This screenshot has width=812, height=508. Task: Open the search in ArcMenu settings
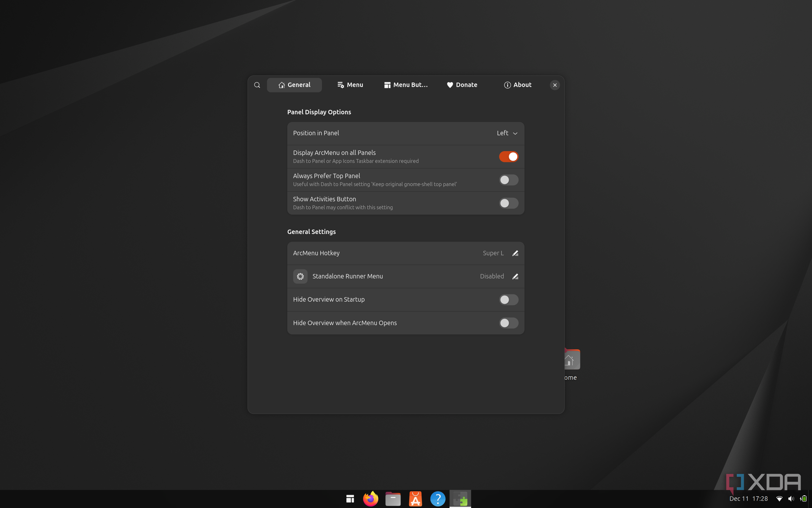[257, 85]
